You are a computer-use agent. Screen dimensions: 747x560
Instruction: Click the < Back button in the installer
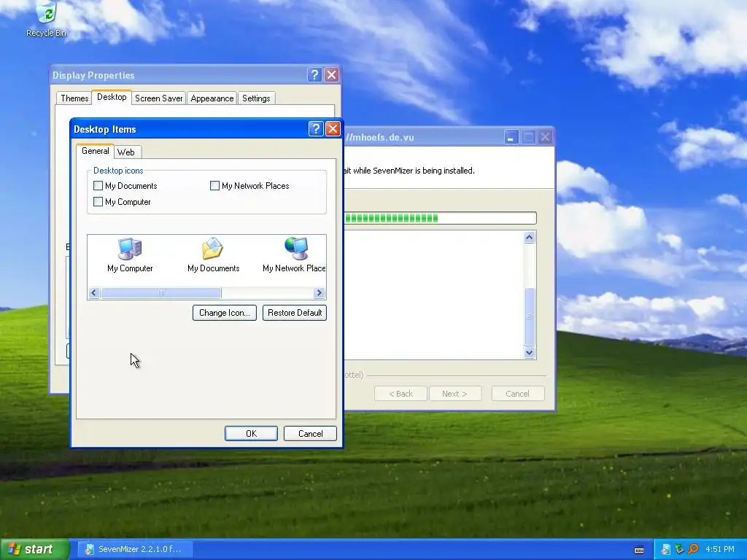coord(400,394)
